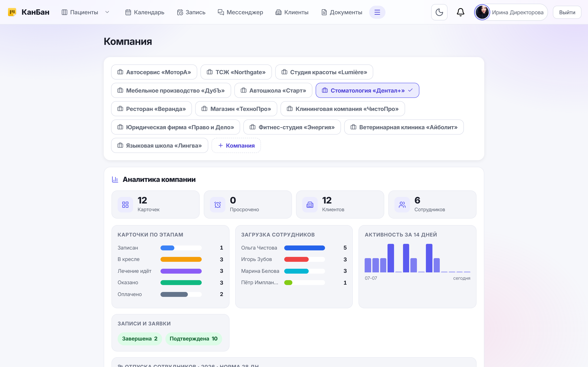Switch to company Автосервис «МоторА»
This screenshot has width=588, height=367.
(x=154, y=72)
